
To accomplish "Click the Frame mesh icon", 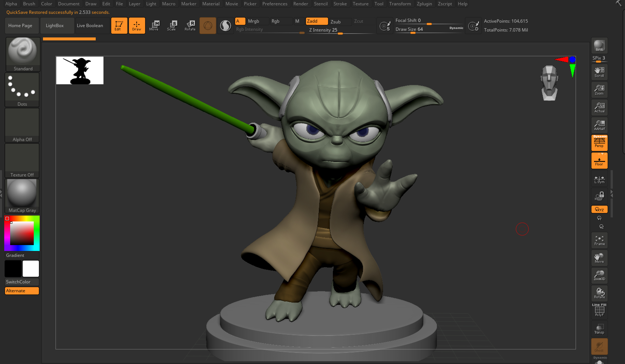I will pos(599,240).
